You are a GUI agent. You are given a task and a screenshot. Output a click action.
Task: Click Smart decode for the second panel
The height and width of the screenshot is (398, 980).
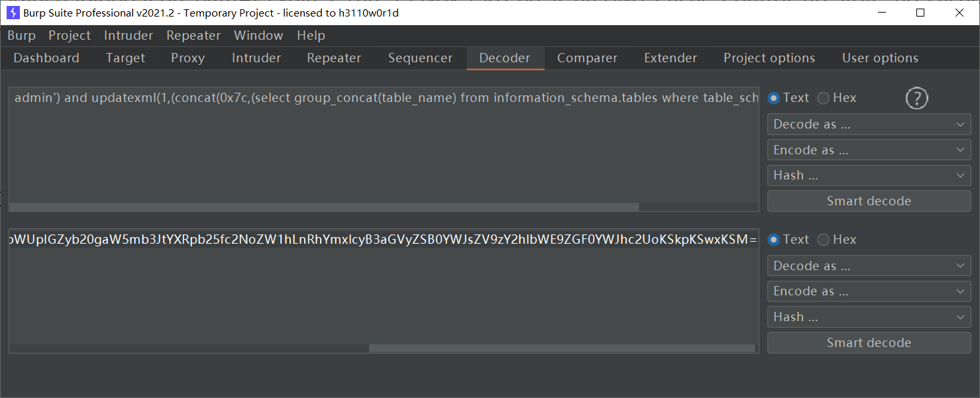869,343
